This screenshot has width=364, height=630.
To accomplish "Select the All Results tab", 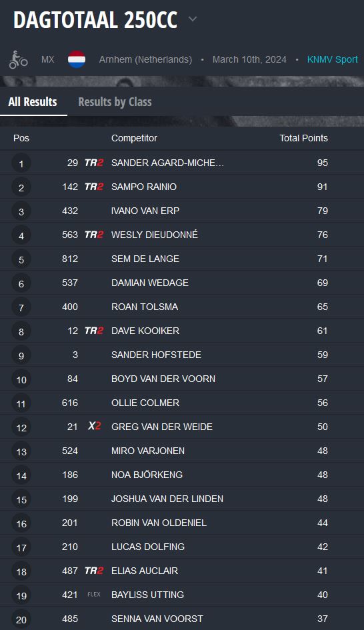I will 33,101.
